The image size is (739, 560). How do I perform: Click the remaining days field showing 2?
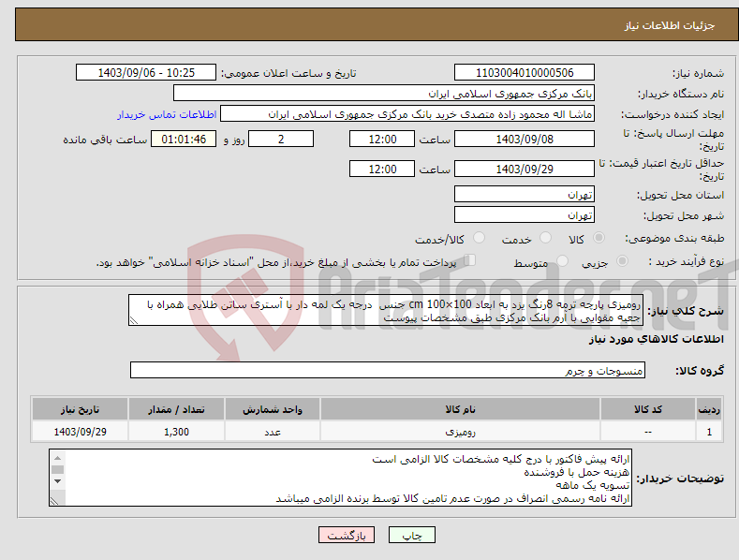pyautogui.click(x=281, y=139)
